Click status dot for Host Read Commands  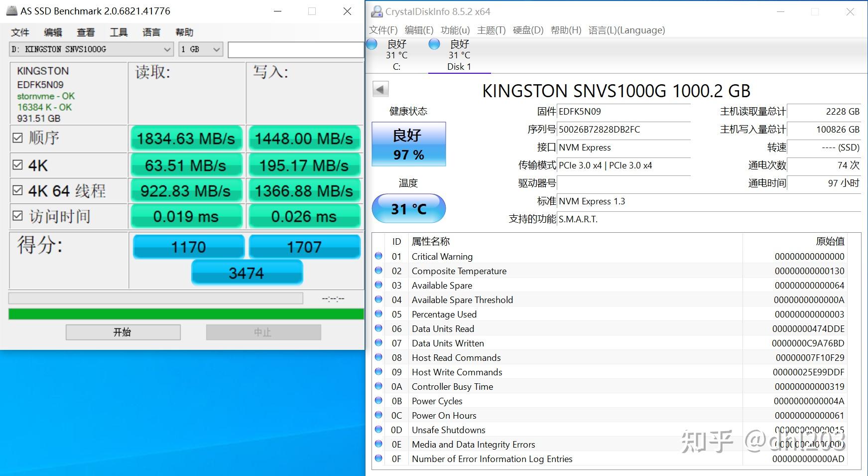point(378,357)
